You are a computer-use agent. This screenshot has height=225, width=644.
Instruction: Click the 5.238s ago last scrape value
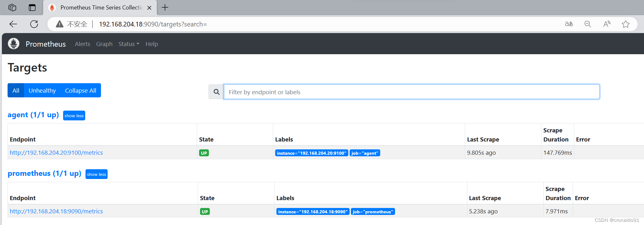(483, 211)
